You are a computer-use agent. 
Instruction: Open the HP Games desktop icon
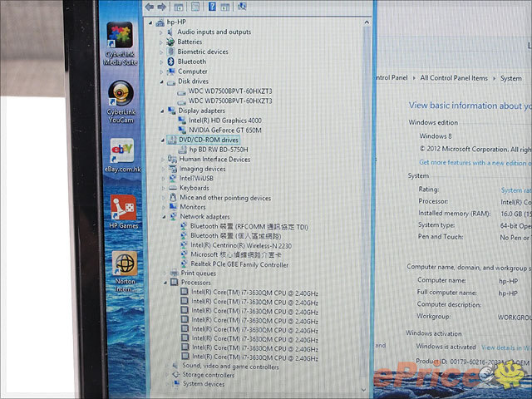click(124, 209)
